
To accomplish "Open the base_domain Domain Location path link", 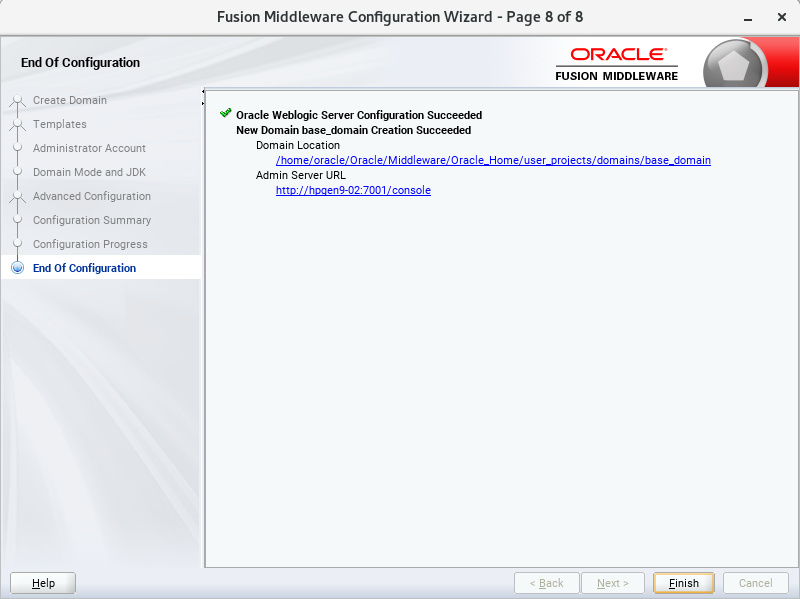I will click(493, 160).
